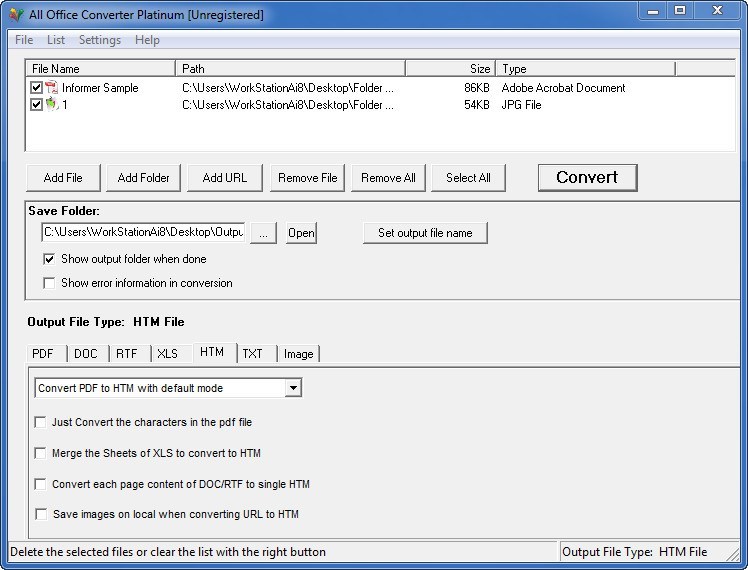Click the 54KB size cell
This screenshot has width=748, height=570.
[477, 104]
